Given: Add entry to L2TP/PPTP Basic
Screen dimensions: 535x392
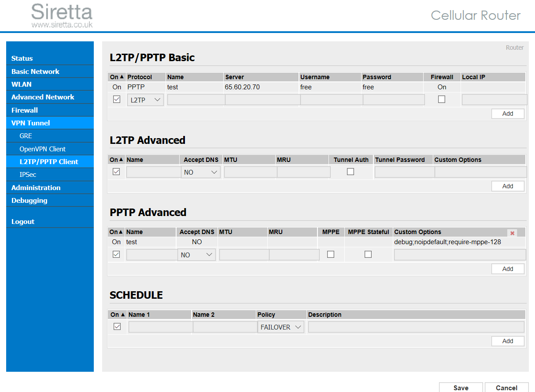Looking at the screenshot, I should click(508, 114).
